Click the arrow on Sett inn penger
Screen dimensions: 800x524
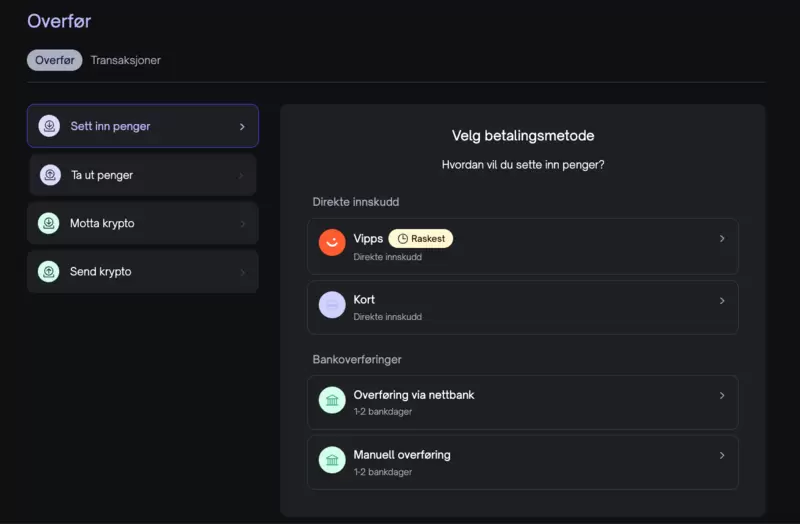click(242, 127)
